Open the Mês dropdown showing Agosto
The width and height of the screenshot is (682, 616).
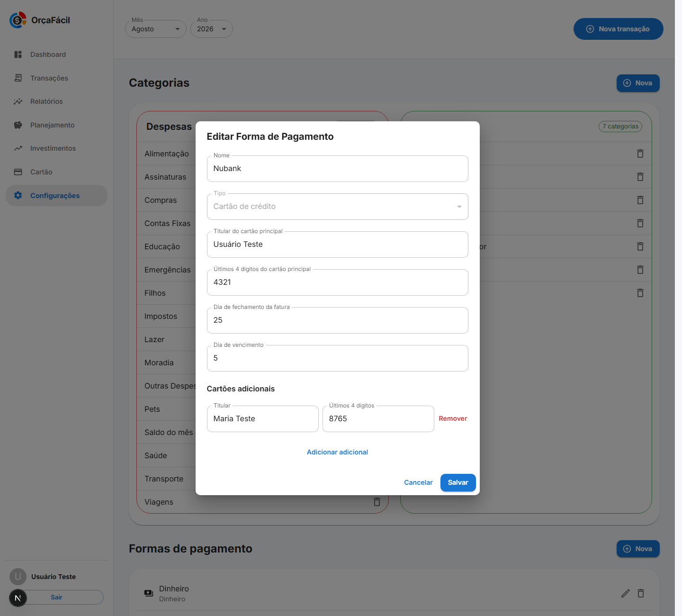(x=156, y=29)
